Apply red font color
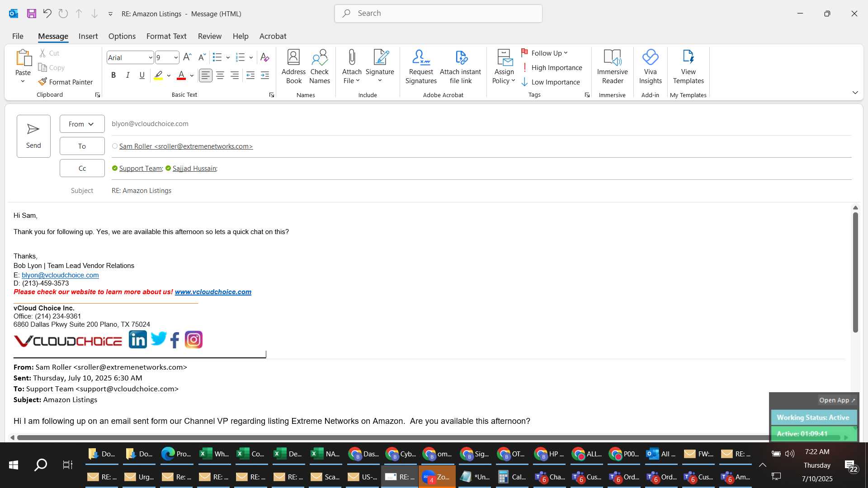This screenshot has width=868, height=488. pos(181,75)
